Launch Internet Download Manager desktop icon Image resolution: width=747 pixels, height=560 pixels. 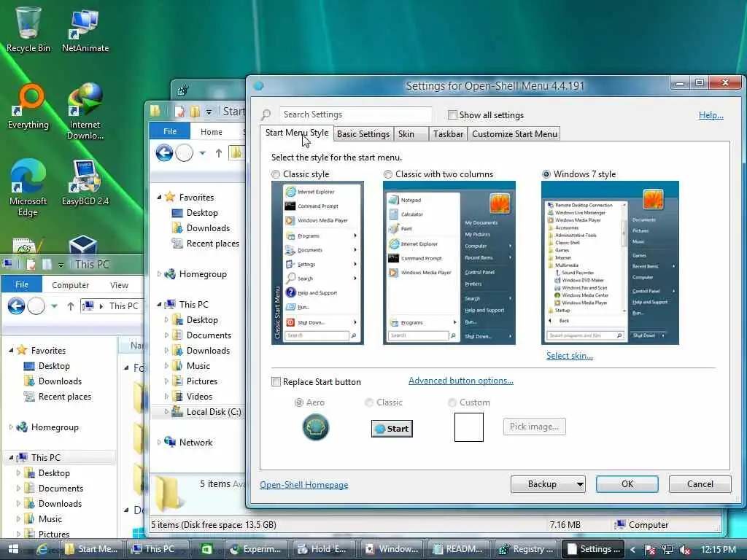(85, 112)
